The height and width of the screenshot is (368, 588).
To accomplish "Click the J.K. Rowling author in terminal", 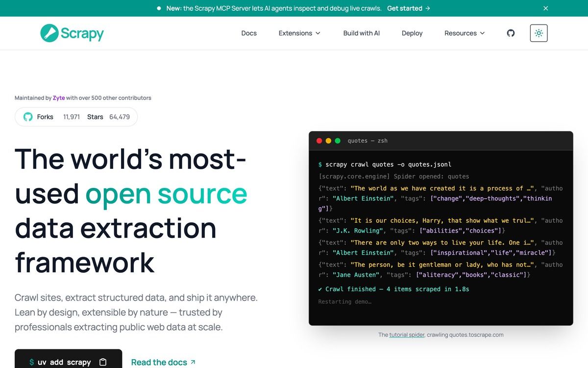I will pyautogui.click(x=358, y=231).
